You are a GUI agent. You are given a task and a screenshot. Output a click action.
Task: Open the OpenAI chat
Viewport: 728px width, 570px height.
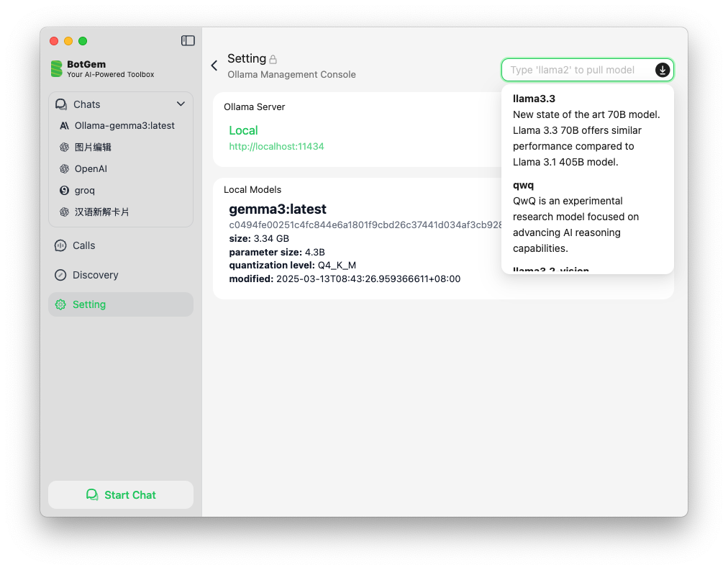click(x=121, y=168)
